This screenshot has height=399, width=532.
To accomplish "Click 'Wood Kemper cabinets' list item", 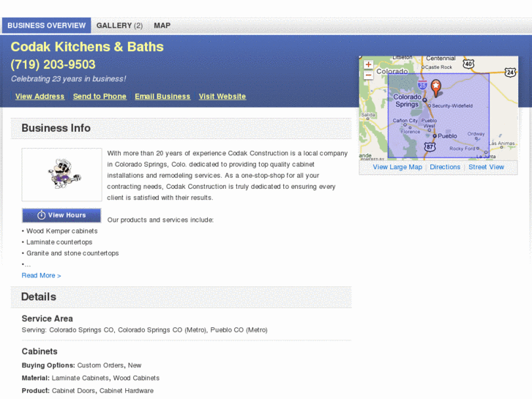I will point(62,231).
